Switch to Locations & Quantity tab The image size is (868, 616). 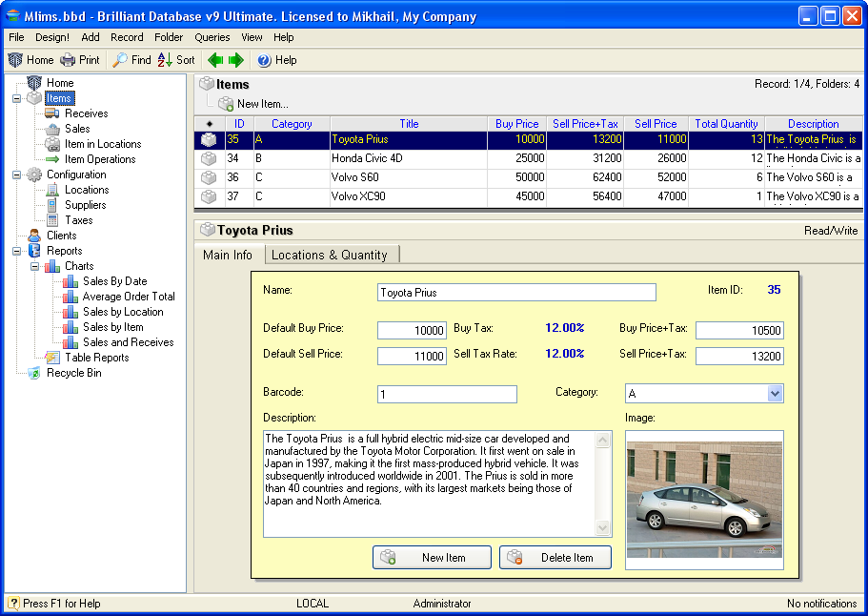329,255
